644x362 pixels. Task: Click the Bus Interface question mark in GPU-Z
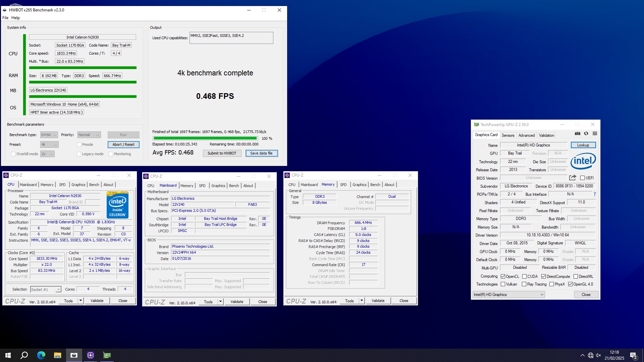coord(594,194)
